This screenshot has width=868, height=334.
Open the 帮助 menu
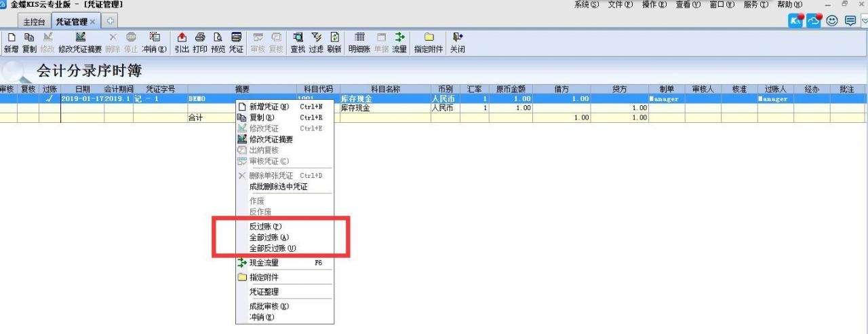click(790, 5)
